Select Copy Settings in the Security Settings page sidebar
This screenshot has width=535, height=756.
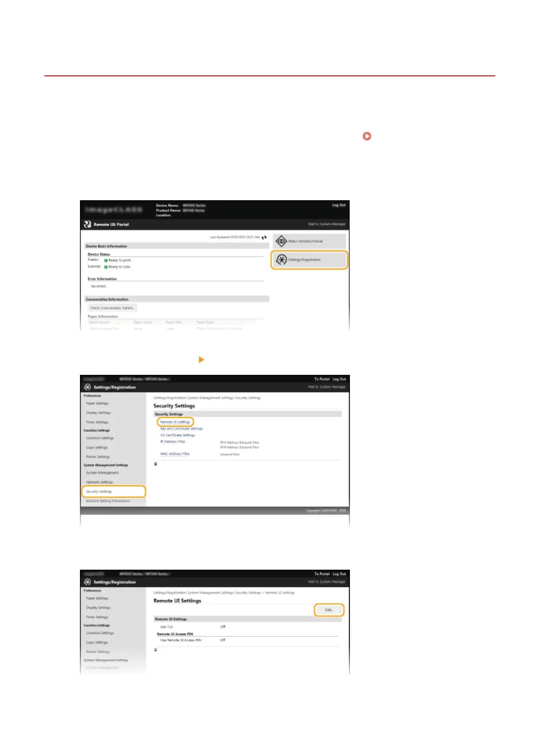point(97,447)
